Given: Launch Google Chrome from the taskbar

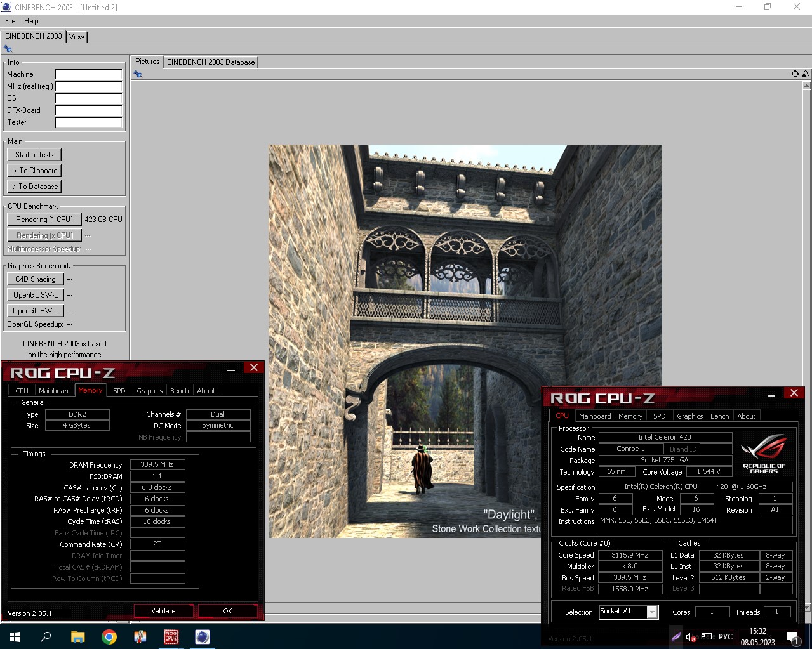Looking at the screenshot, I should (109, 636).
